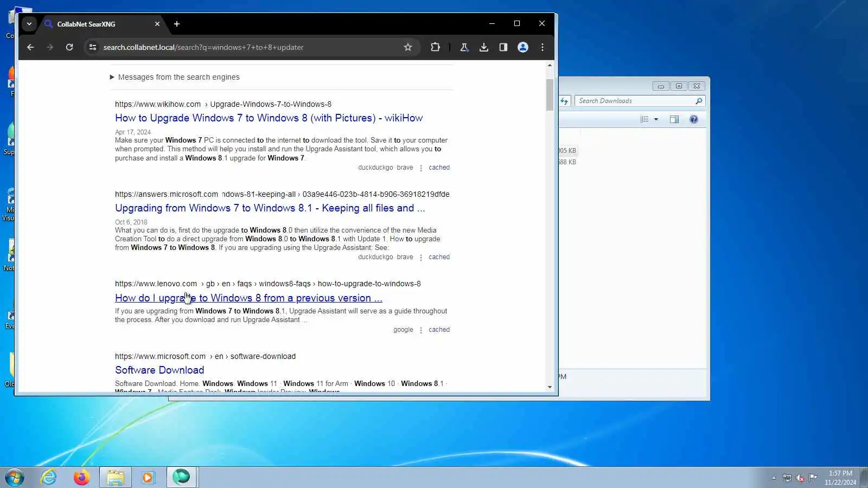Open more options for the wikiHow result
Screen dimensions: 868x488
[x=421, y=168]
